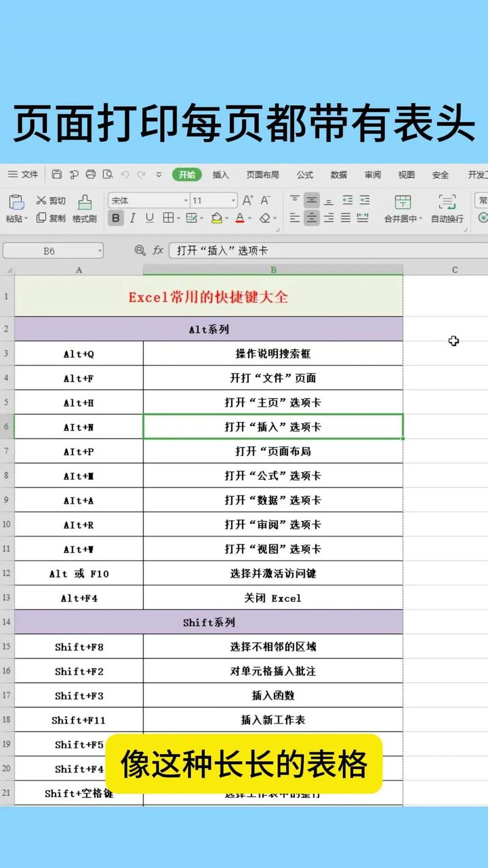Apply bold formatting with the B icon
This screenshot has height=868, width=488.
pyautogui.click(x=115, y=218)
